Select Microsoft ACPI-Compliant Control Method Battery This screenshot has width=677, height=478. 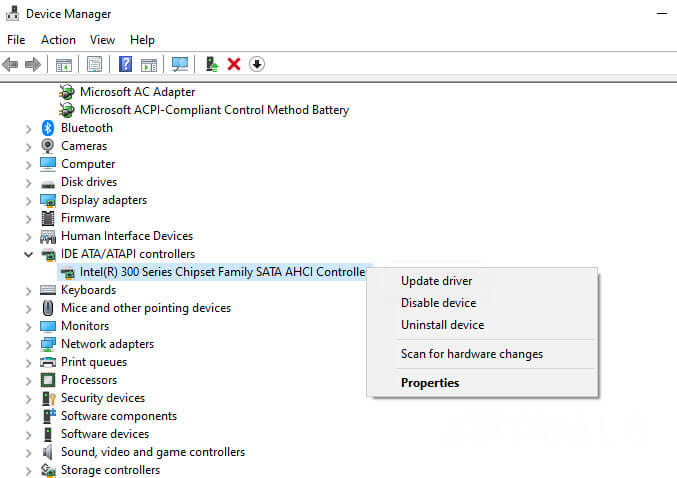click(x=214, y=110)
